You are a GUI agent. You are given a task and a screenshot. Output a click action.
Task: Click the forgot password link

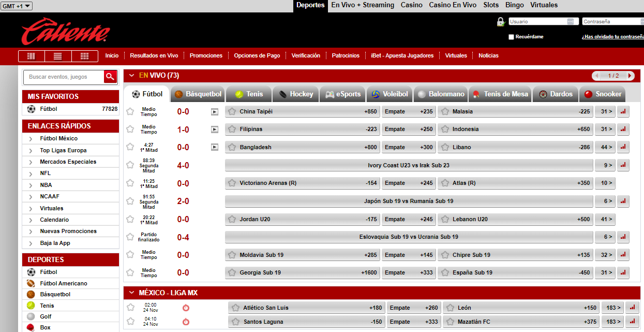(x=612, y=37)
